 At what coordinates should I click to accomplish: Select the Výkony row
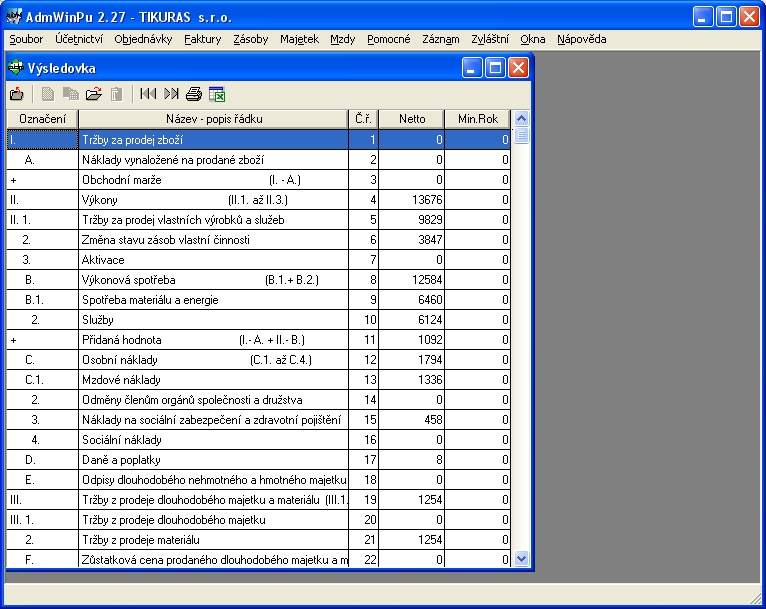pyautogui.click(x=258, y=200)
